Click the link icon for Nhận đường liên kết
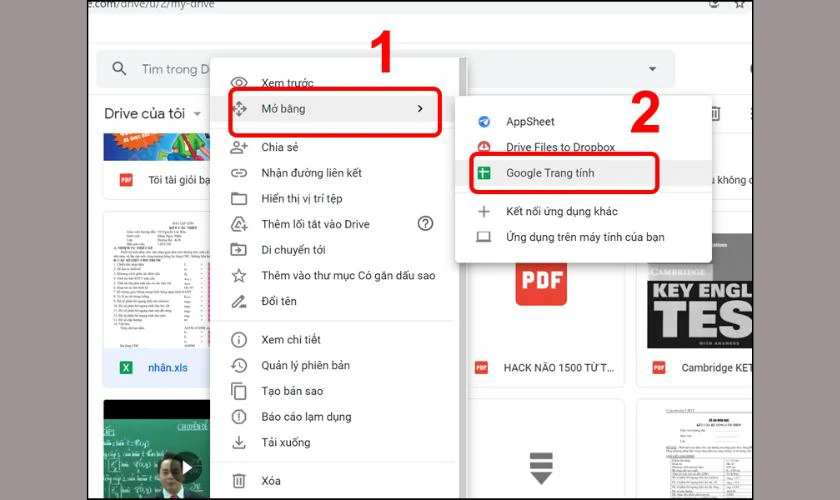The width and height of the screenshot is (840, 500). 239,173
